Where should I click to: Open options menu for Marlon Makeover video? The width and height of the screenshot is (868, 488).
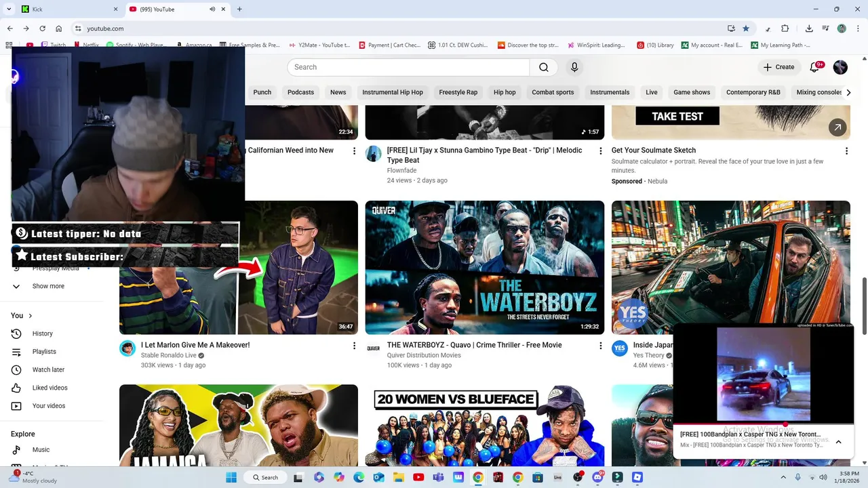coord(354,346)
